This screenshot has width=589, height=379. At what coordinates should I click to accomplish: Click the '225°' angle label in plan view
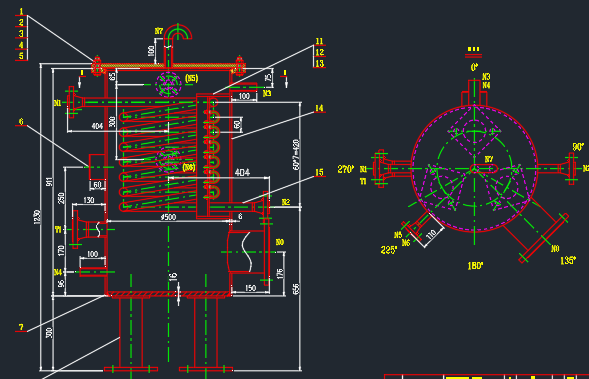pos(388,250)
